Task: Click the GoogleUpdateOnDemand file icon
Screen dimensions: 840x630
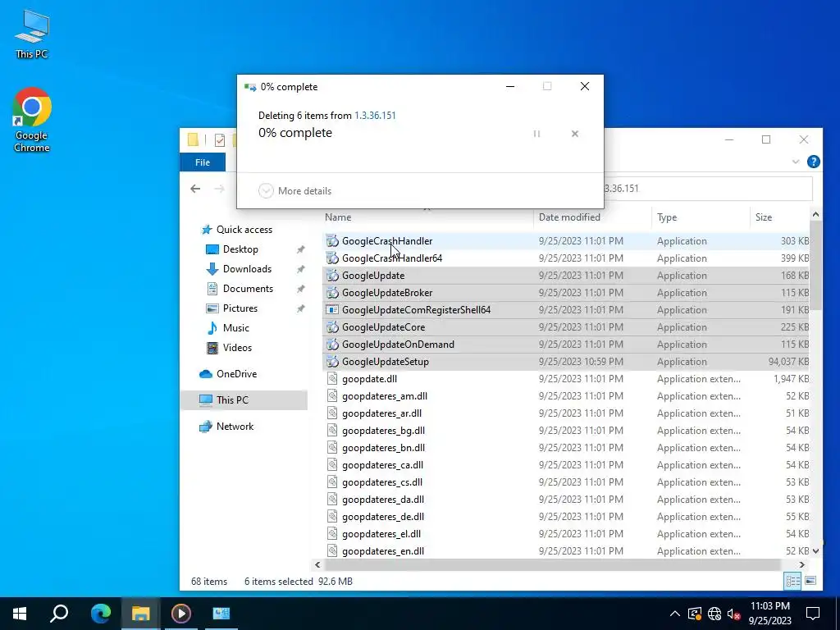Action: pos(332,345)
